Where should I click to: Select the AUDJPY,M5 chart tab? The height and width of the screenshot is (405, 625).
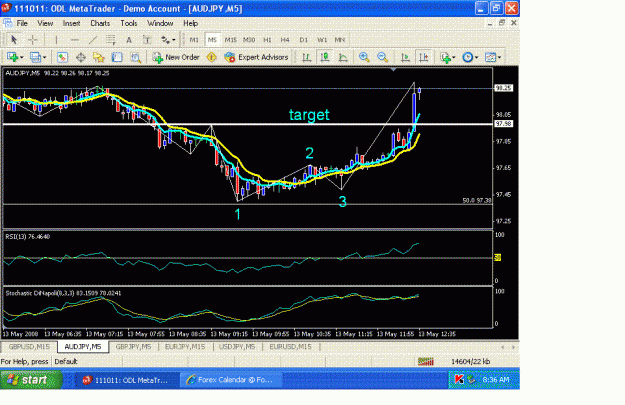coord(83,347)
